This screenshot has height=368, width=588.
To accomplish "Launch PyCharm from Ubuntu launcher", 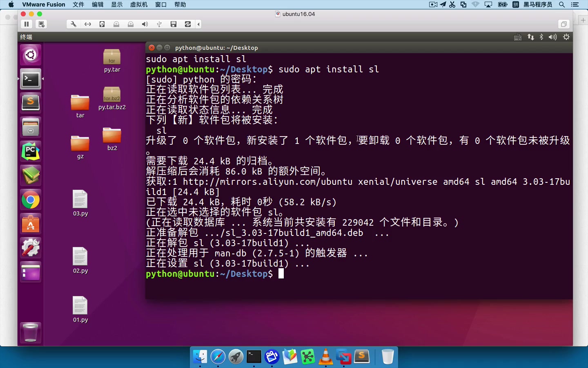I will (x=31, y=151).
